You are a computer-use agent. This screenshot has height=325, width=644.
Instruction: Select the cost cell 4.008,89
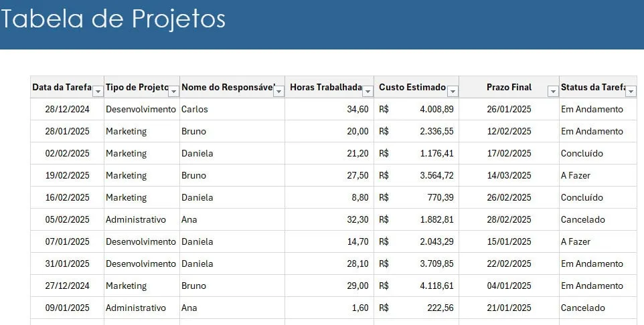(x=416, y=109)
